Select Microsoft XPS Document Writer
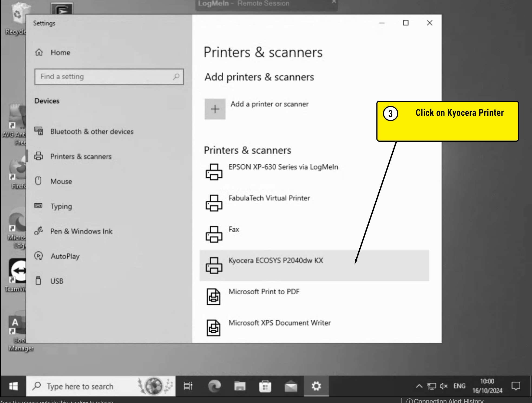Screen dimensions: 532x403 pyautogui.click(x=314, y=328)
